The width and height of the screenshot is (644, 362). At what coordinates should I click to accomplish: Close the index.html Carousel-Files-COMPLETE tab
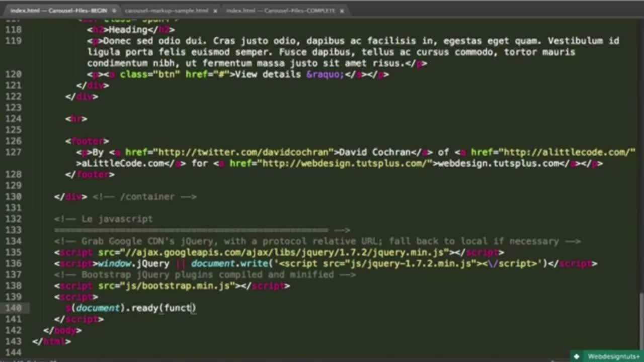coord(342,11)
